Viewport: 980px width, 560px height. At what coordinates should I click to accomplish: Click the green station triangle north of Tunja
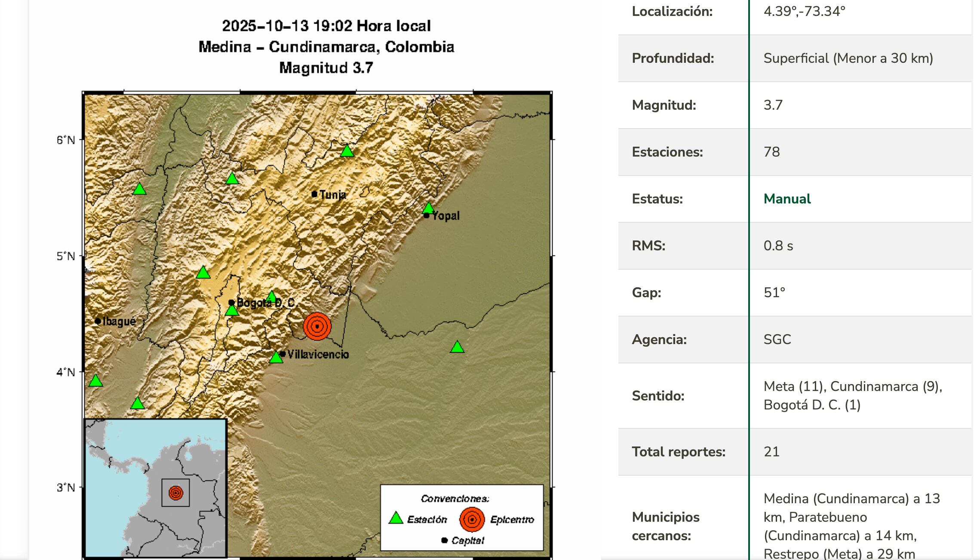click(x=347, y=151)
